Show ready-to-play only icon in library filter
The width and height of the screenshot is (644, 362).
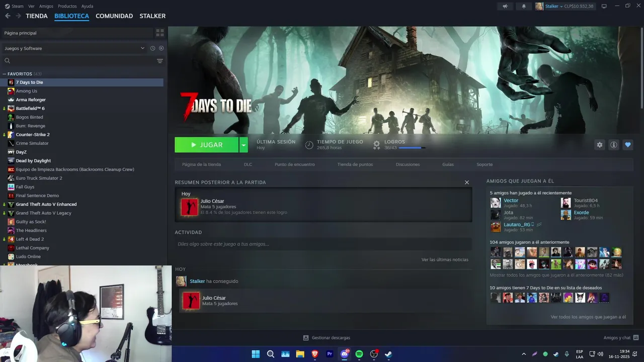[162, 48]
